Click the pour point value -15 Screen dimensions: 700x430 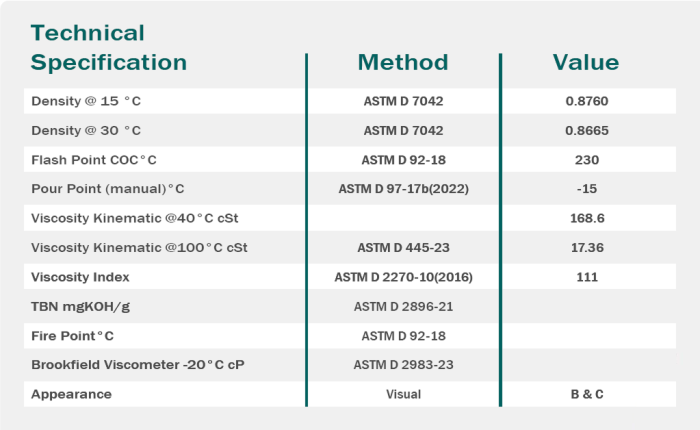click(587, 189)
